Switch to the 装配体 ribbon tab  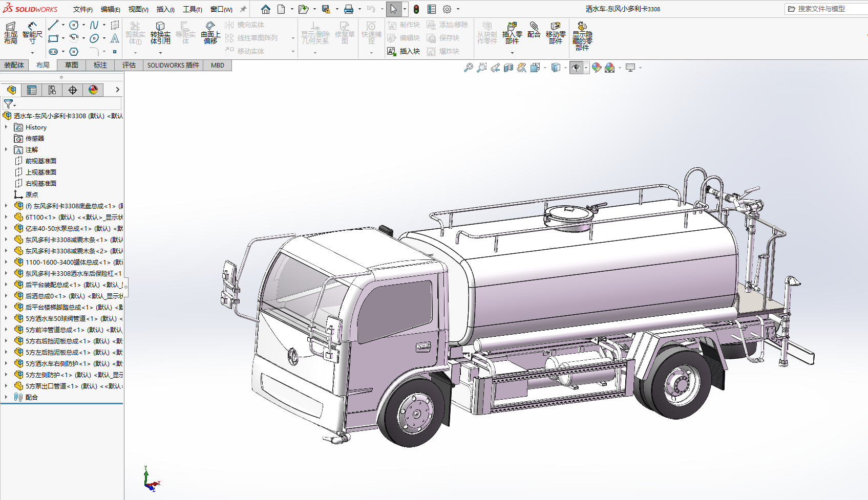coord(14,65)
